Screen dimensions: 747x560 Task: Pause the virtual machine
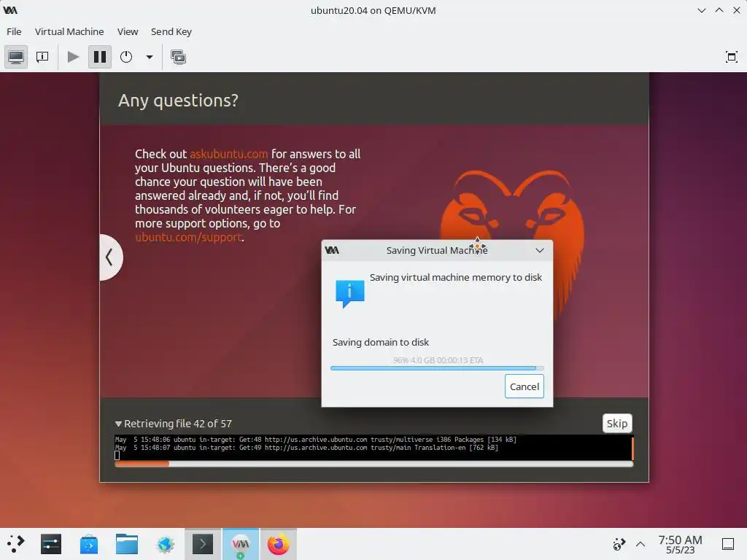click(x=99, y=57)
